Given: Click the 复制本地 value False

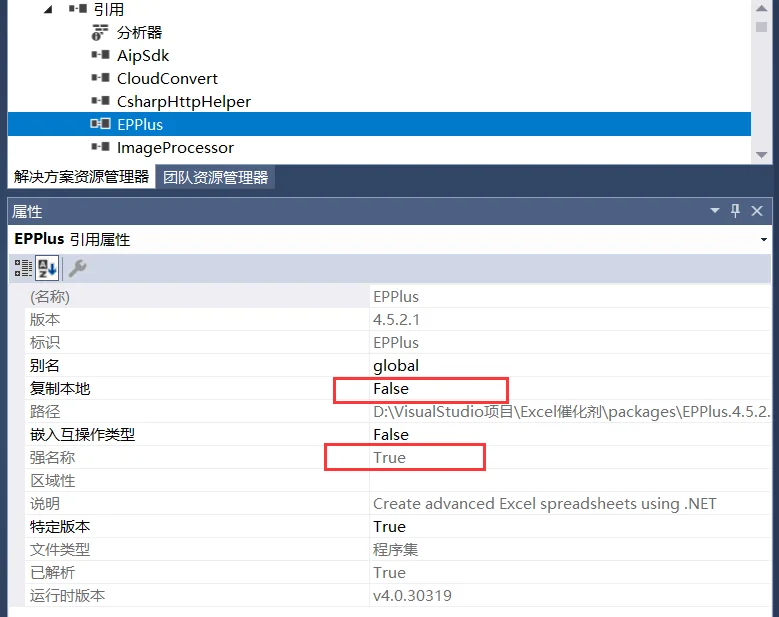Looking at the screenshot, I should pyautogui.click(x=391, y=388).
